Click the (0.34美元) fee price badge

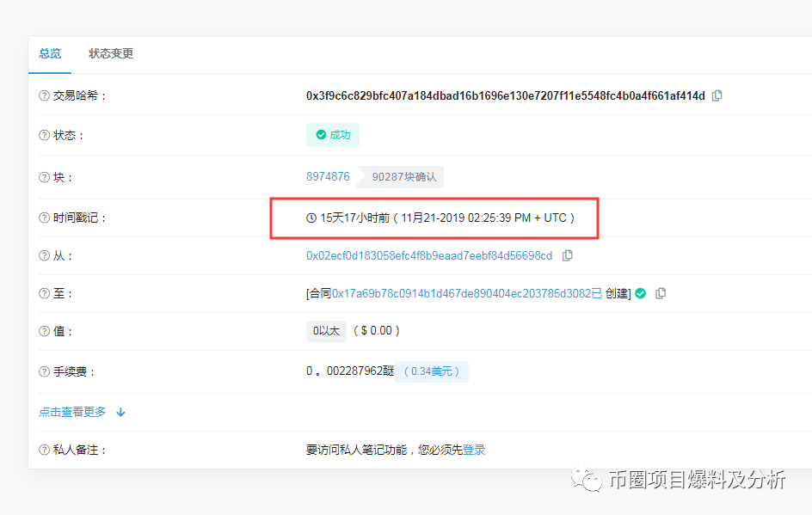tap(432, 371)
